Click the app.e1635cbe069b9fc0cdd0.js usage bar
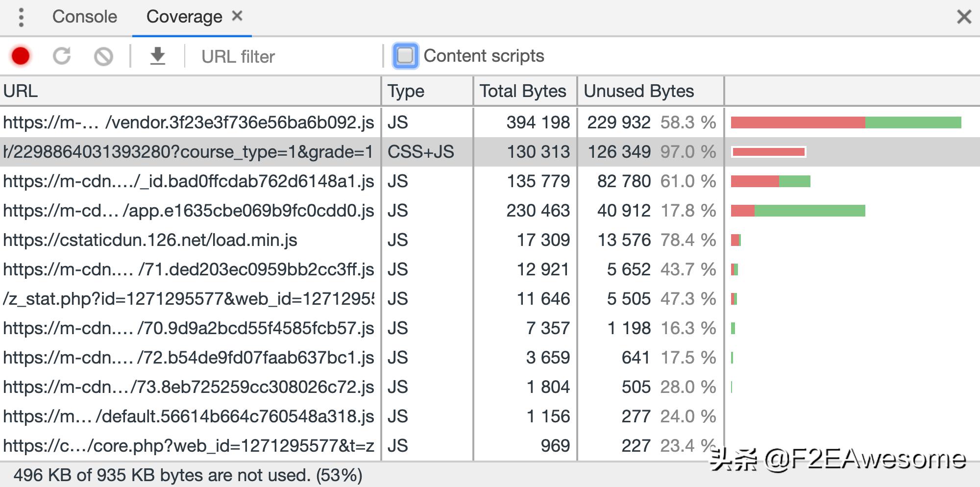The width and height of the screenshot is (980, 487). pos(798,211)
